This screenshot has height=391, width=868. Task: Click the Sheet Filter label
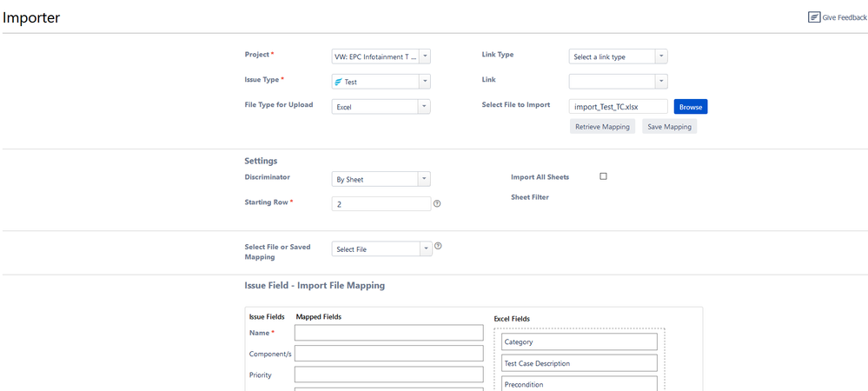click(x=530, y=196)
